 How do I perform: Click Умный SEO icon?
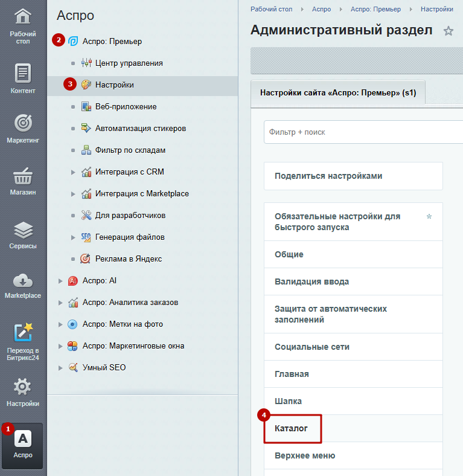tap(73, 367)
